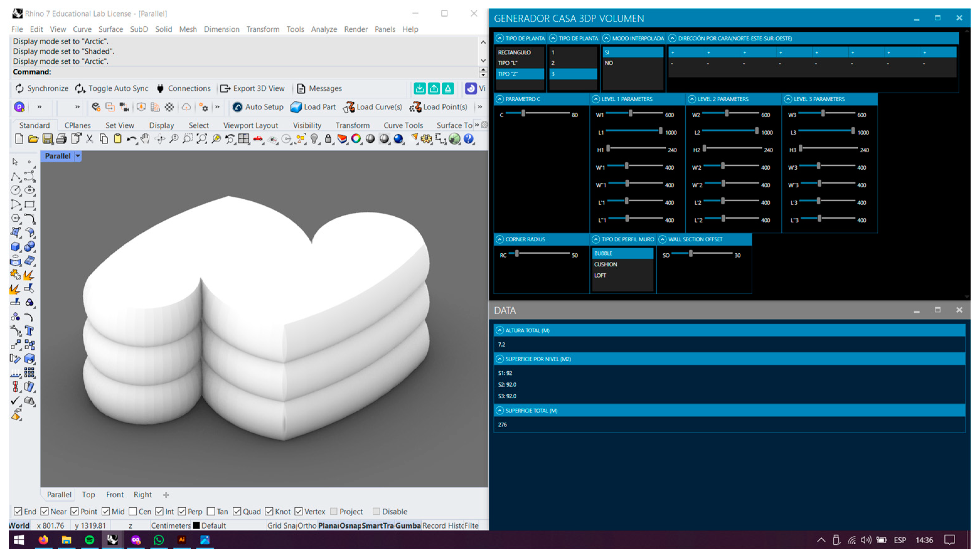
Task: Enable the Cen osnap checkbox
Action: [x=133, y=511]
